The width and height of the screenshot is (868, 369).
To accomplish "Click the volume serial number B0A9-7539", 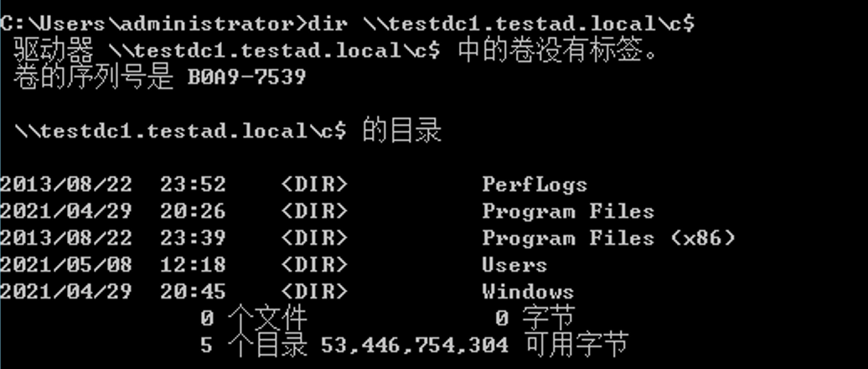I will (247, 77).
